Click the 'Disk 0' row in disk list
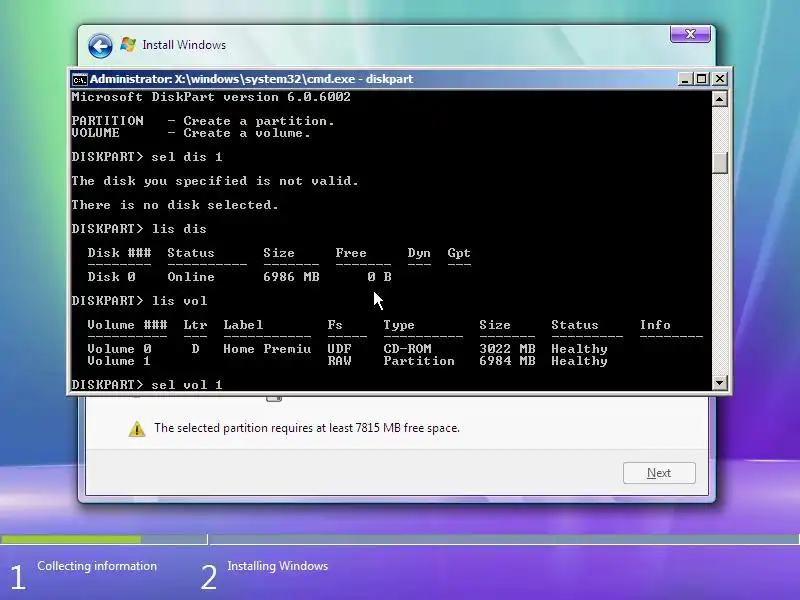The image size is (800, 600). coord(239,277)
